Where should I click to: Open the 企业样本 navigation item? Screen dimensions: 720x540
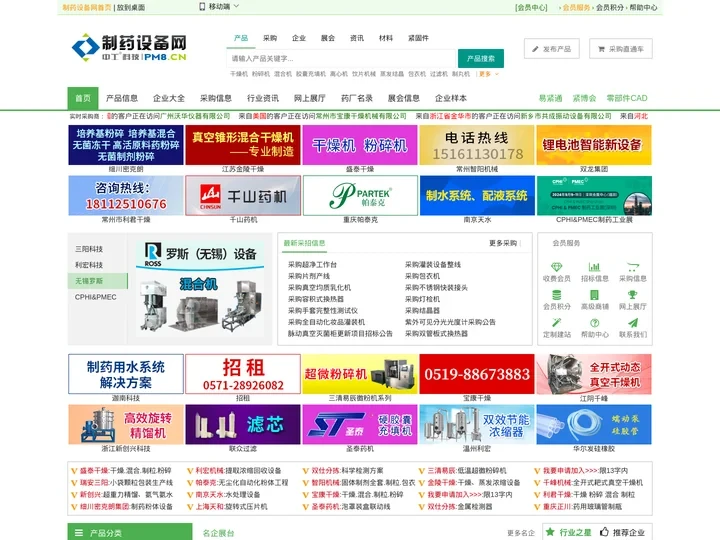pyautogui.click(x=451, y=98)
